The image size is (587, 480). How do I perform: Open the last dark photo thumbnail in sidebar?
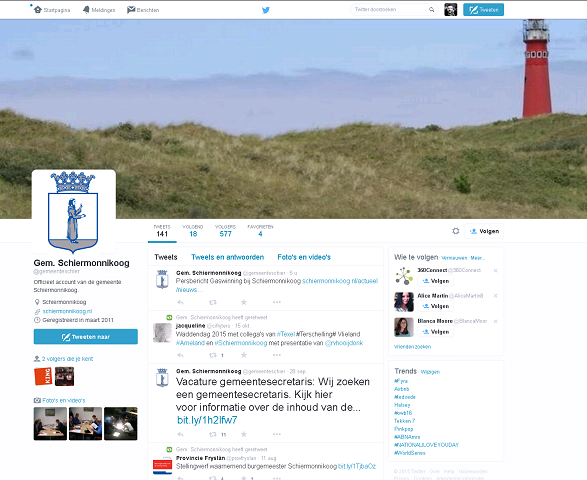121,423
